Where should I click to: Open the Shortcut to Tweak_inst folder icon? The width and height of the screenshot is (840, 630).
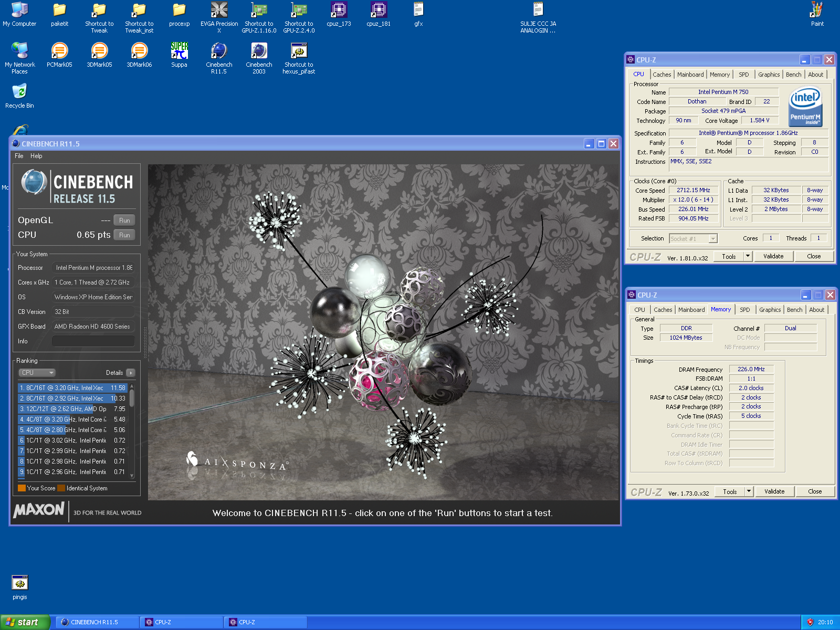(x=139, y=17)
